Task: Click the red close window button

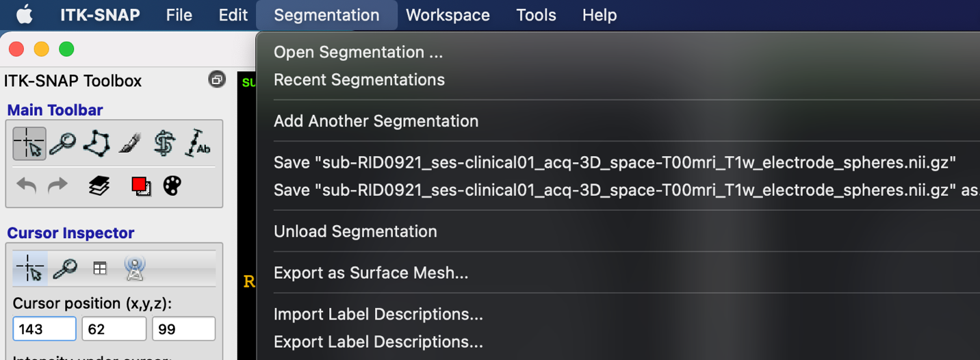Action: [16, 49]
